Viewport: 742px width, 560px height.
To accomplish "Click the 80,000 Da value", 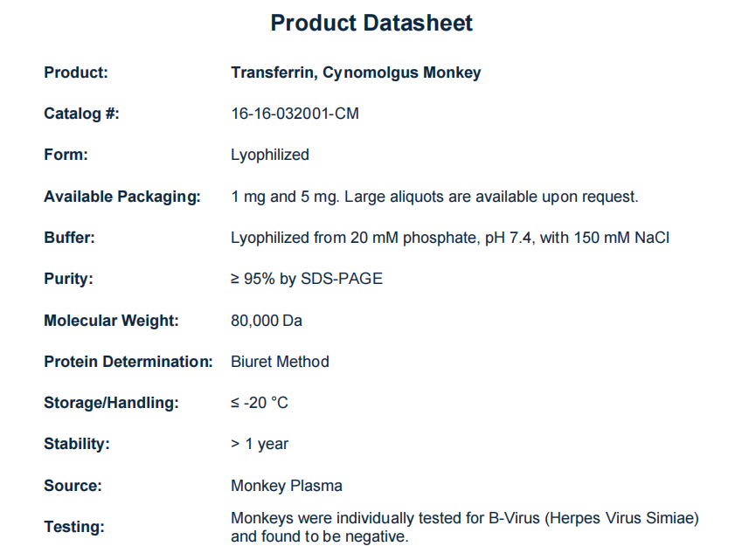I will click(267, 321).
